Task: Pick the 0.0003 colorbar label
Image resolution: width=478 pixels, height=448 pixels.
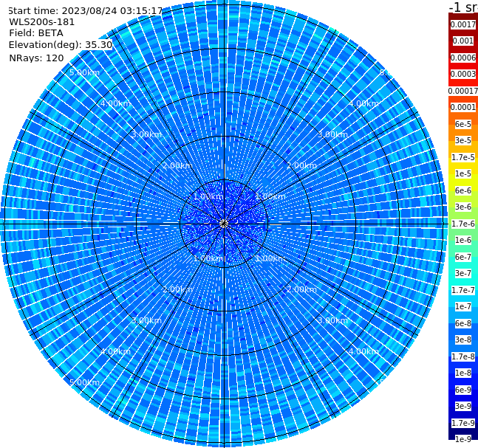Action: [x=463, y=74]
